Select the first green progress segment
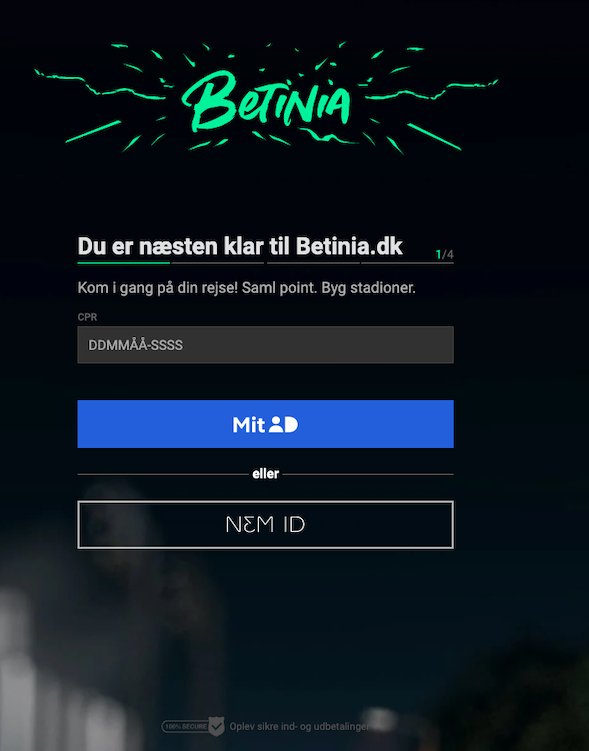Screen dimensions: 589x751 pyautogui.click(x=124, y=262)
